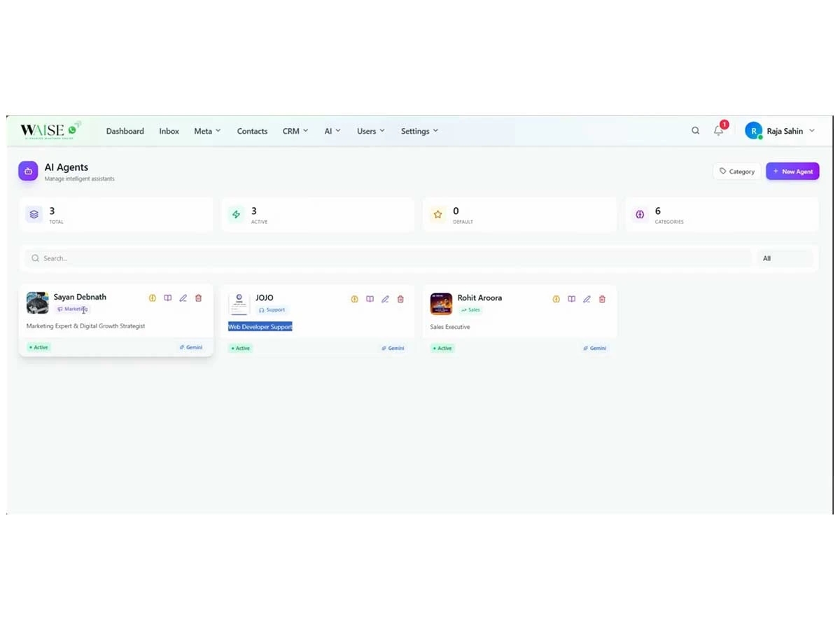
Task: Click the Rohit Aroora agent name
Action: [479, 297]
